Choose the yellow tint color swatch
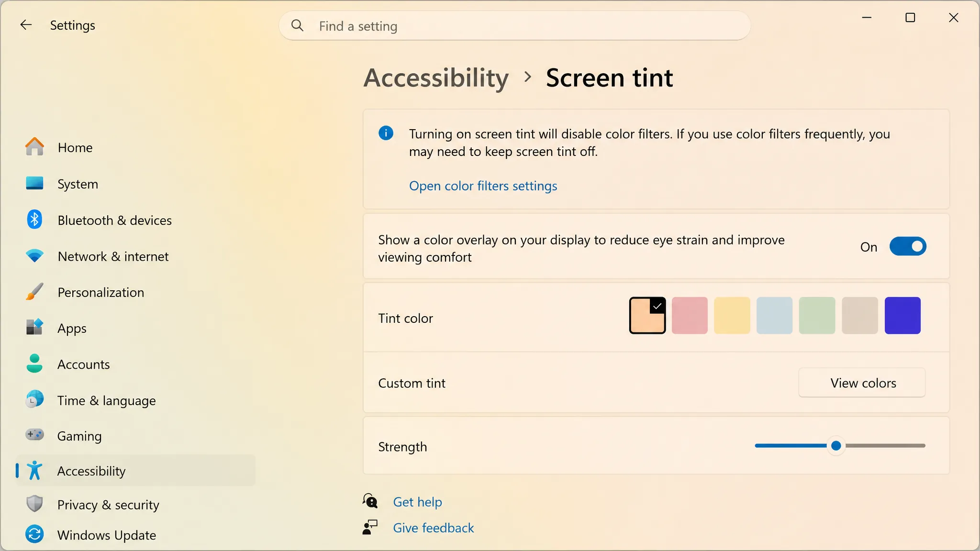980x551 pixels. [x=732, y=315]
